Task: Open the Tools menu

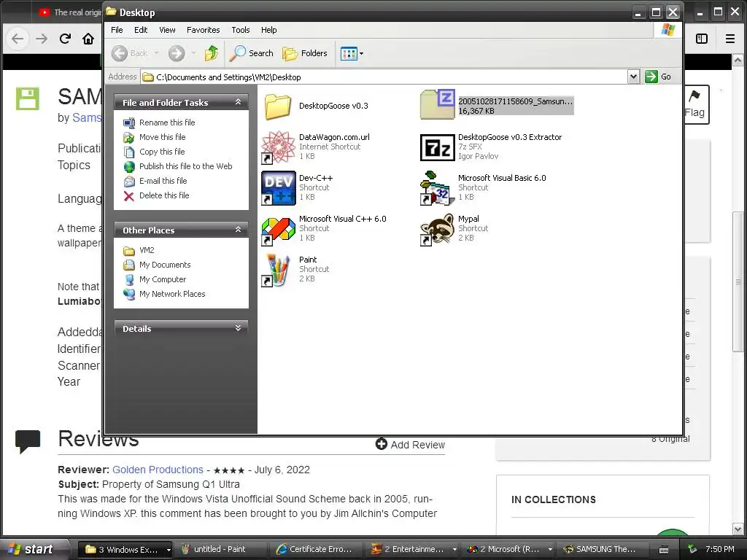Action: pos(241,30)
